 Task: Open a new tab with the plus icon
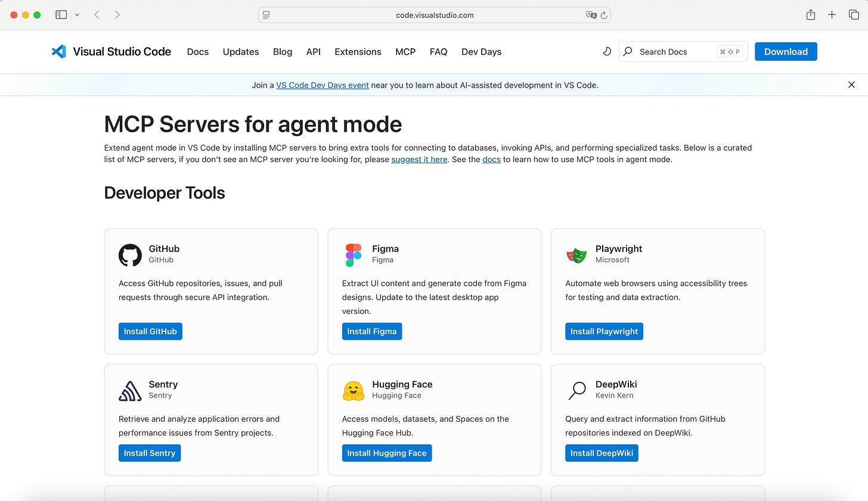pos(832,15)
